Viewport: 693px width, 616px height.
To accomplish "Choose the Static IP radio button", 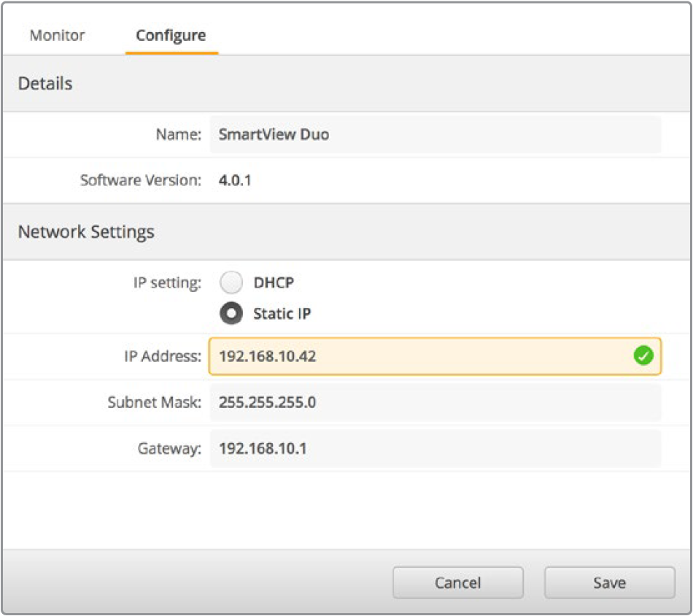I will tap(231, 314).
